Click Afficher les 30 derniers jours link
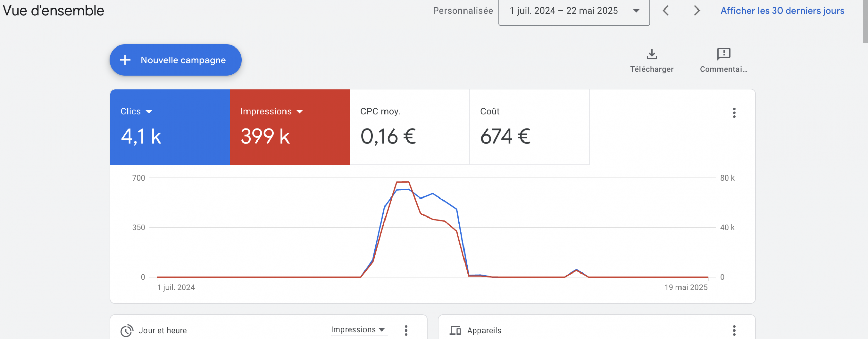Viewport: 868px width, 339px height. 782,11
